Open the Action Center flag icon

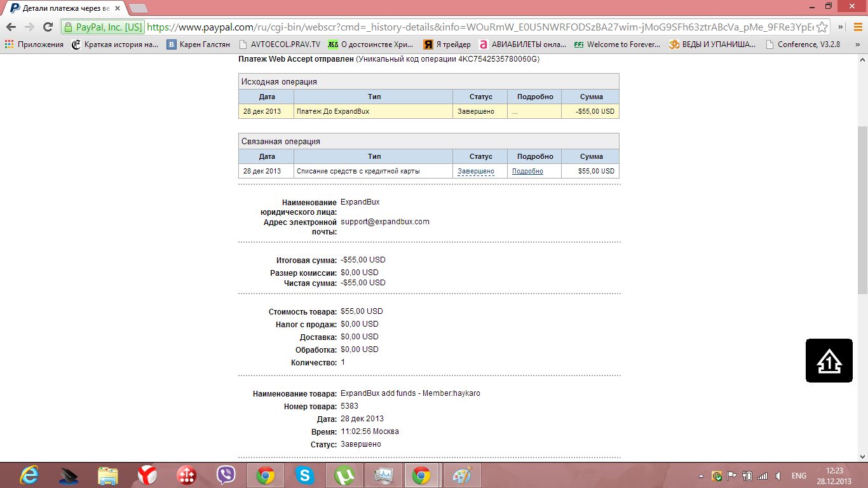click(732, 476)
